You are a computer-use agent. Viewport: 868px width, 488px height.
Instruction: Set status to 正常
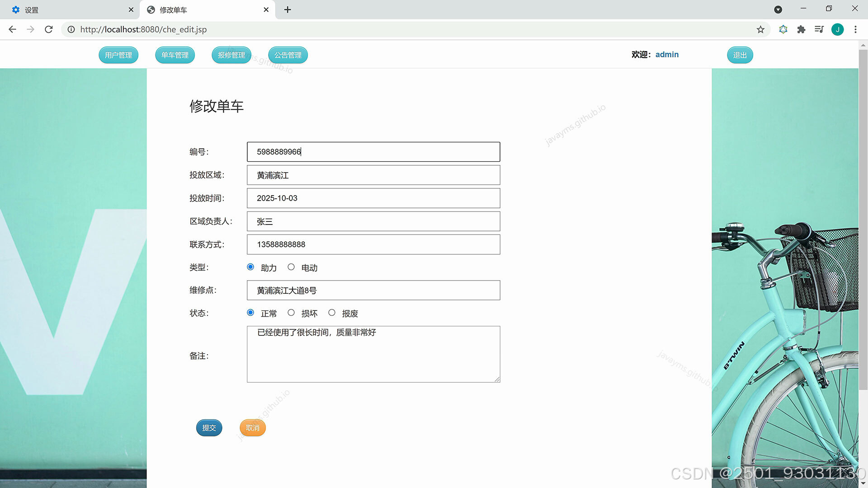coord(250,313)
